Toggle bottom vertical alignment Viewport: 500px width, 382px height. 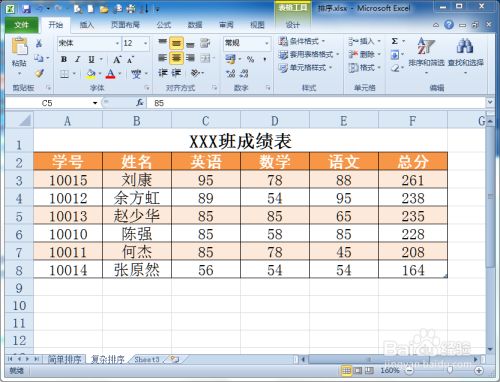[190, 44]
